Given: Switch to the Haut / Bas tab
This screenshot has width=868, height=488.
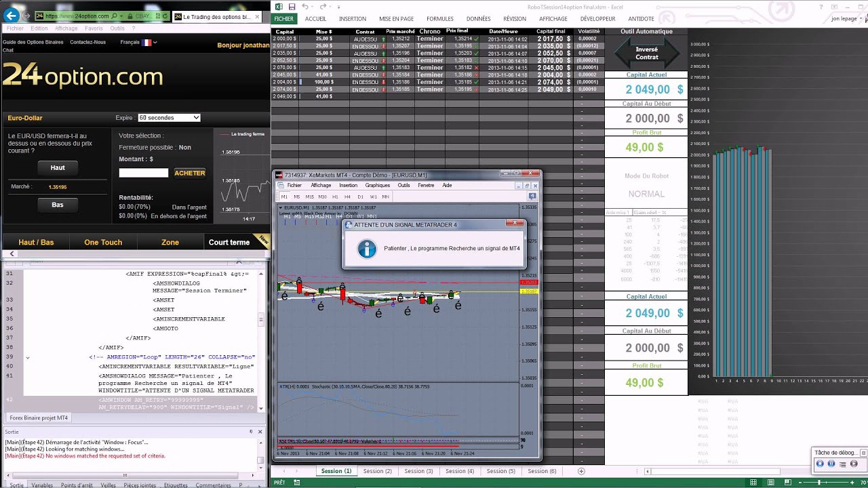Looking at the screenshot, I should tap(36, 242).
